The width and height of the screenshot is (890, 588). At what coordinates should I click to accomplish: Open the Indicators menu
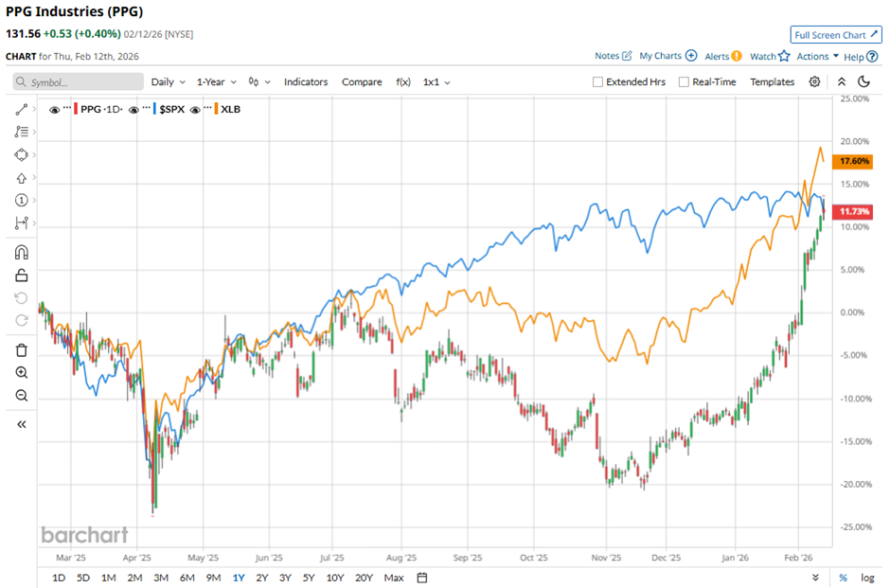coord(306,82)
